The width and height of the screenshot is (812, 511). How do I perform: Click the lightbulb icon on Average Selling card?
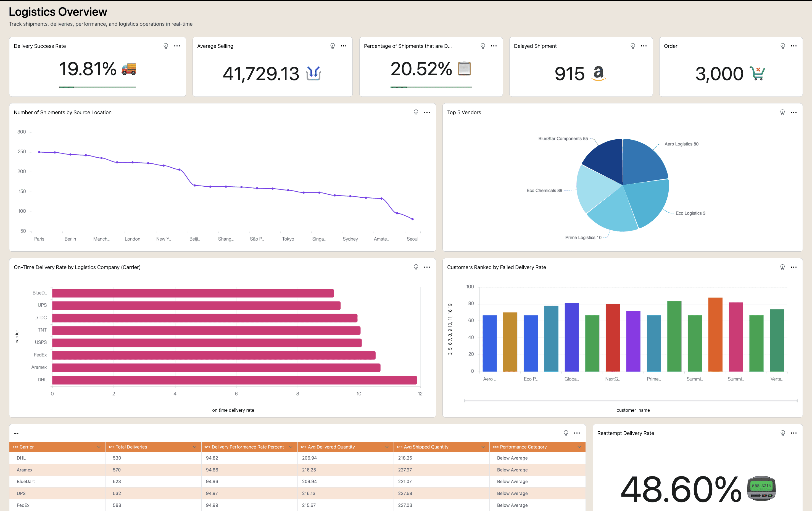[332, 46]
